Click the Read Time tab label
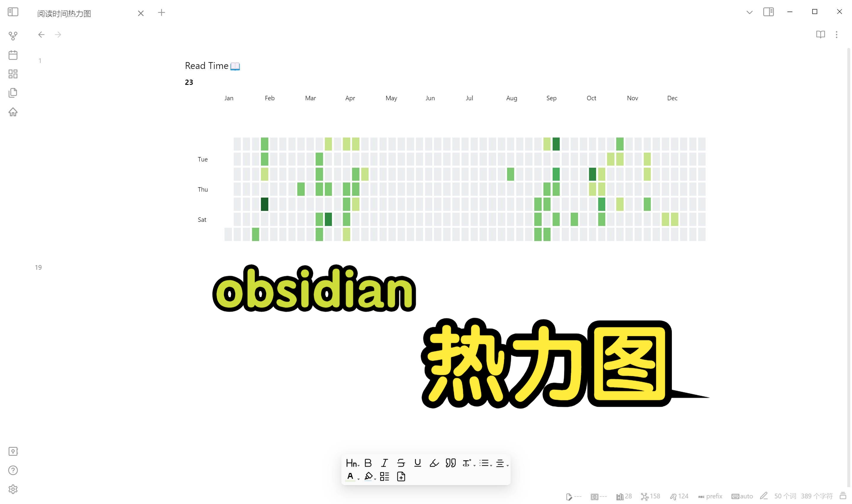Screen dimensions: 852x504 [212, 65]
